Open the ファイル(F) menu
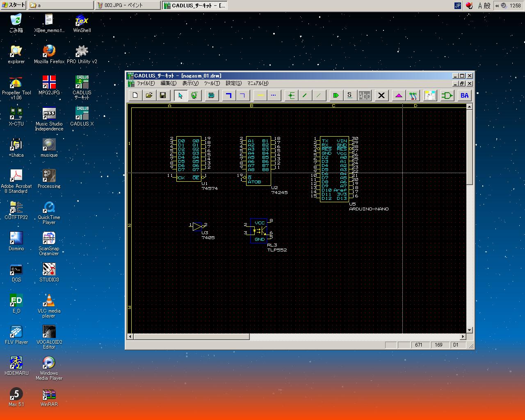The height and width of the screenshot is (420, 525). click(x=146, y=83)
